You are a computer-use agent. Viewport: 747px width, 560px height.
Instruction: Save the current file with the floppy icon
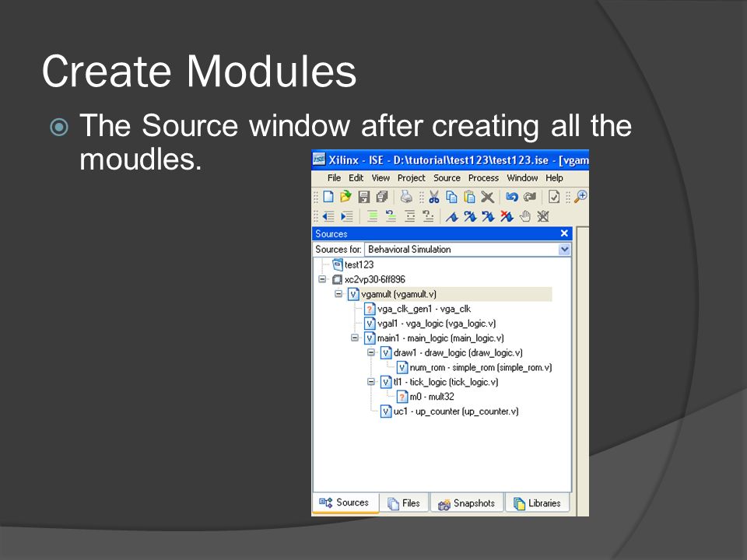364,197
